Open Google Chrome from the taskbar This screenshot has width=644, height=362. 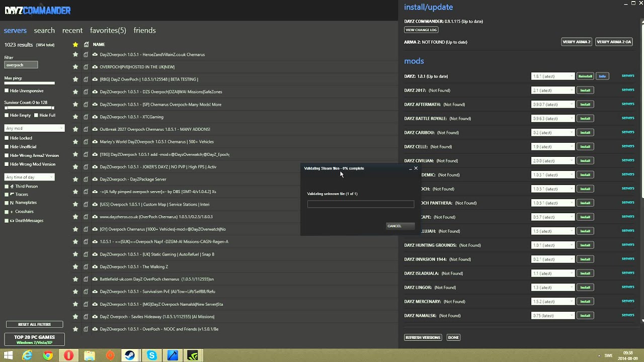(x=48, y=355)
